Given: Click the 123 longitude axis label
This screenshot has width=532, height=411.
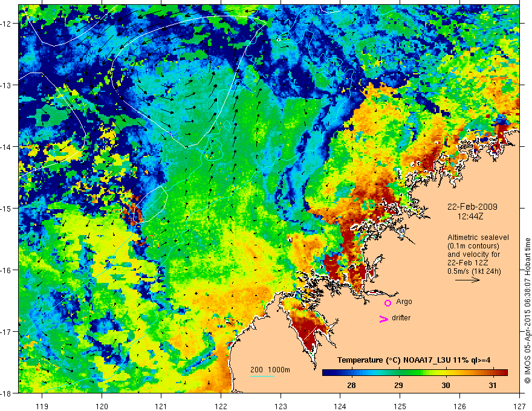Looking at the screenshot, I should click(x=281, y=406).
